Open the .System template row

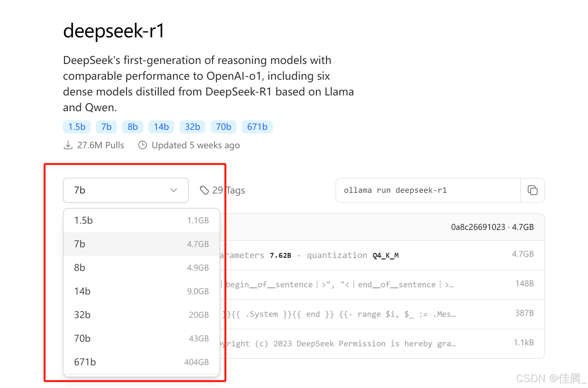click(382, 314)
